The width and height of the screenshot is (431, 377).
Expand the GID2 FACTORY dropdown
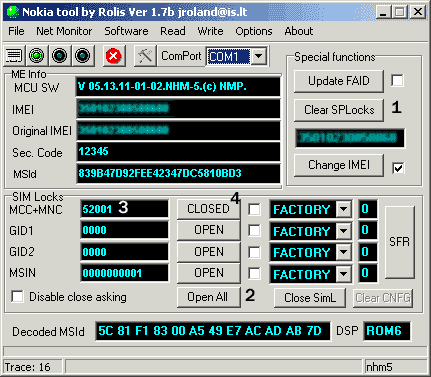pyautogui.click(x=343, y=252)
